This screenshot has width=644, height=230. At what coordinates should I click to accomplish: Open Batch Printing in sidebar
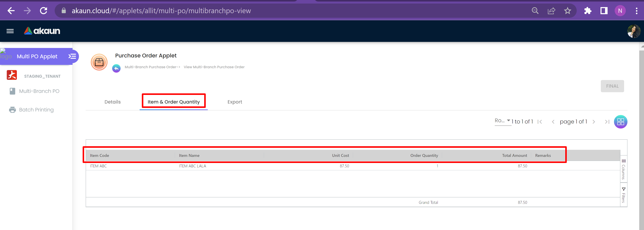(36, 110)
